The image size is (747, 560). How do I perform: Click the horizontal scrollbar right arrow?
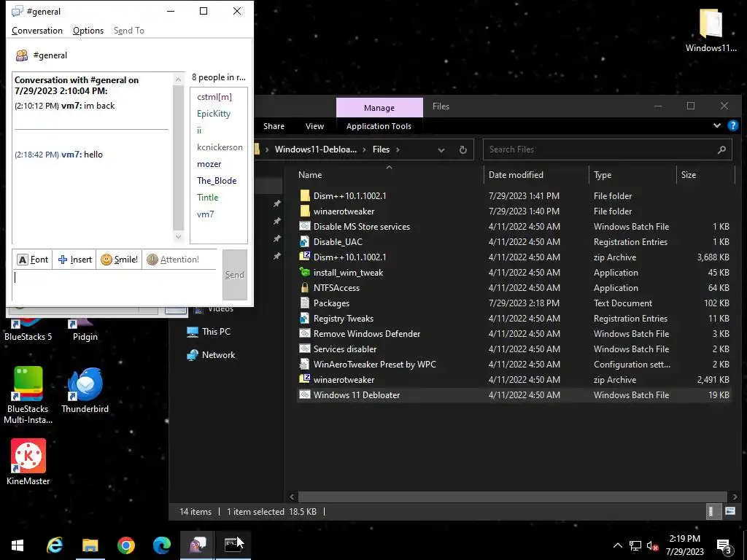(734, 497)
